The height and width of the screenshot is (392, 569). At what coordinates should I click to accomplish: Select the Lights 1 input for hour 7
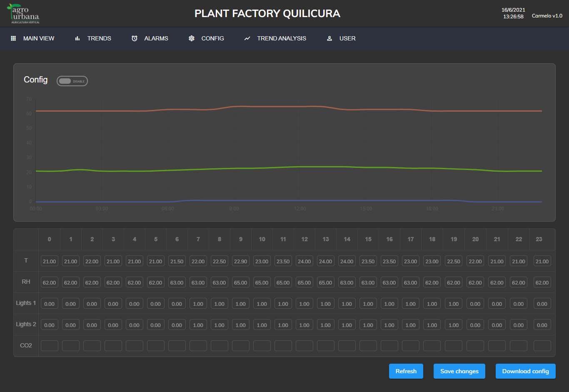[x=198, y=304]
